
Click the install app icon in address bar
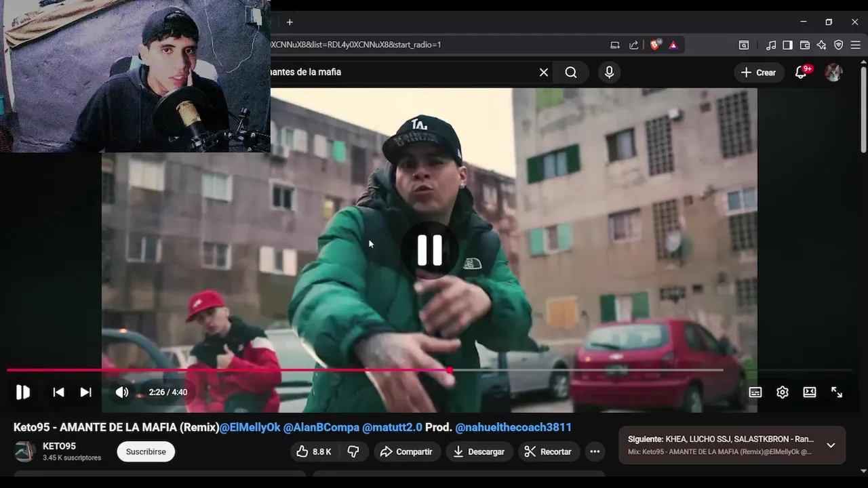615,45
